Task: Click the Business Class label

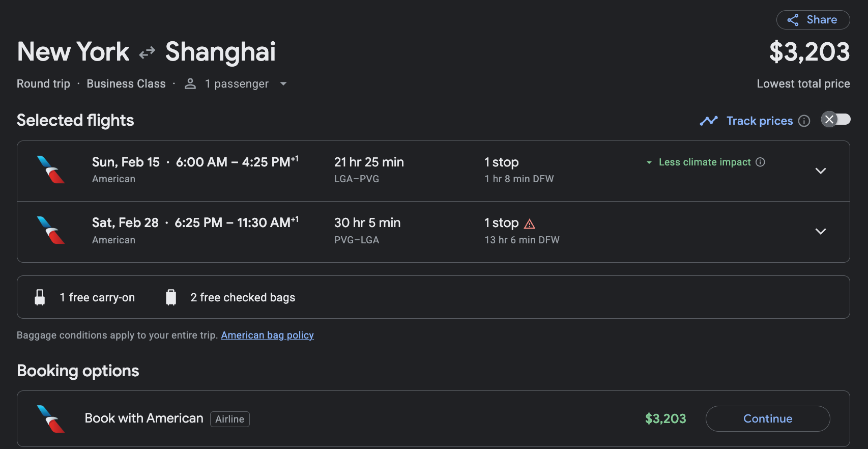Action: point(126,83)
